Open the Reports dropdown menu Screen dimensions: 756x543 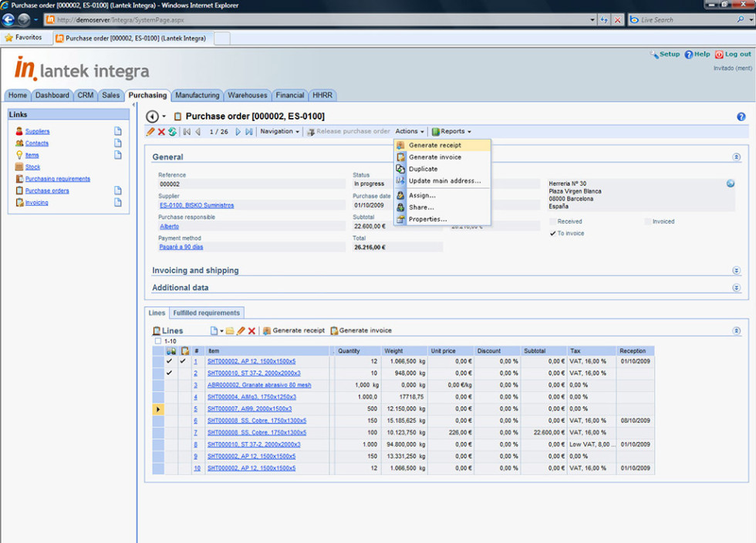(451, 132)
